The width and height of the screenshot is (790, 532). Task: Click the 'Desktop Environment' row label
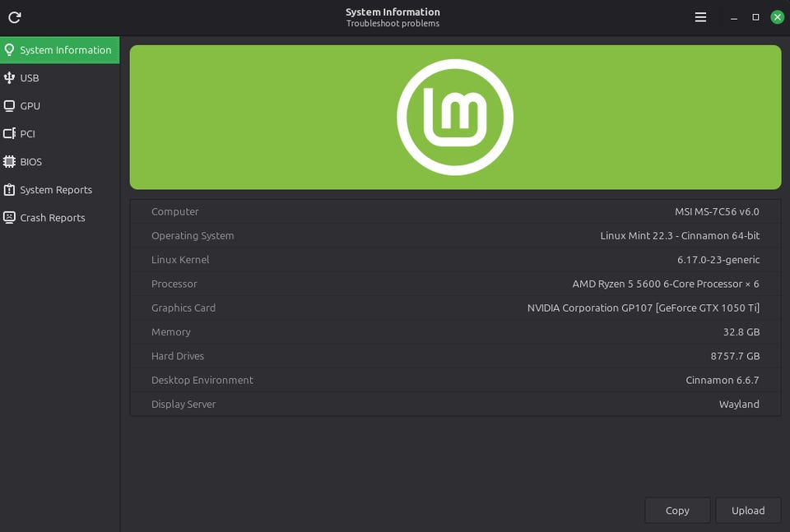(x=202, y=380)
